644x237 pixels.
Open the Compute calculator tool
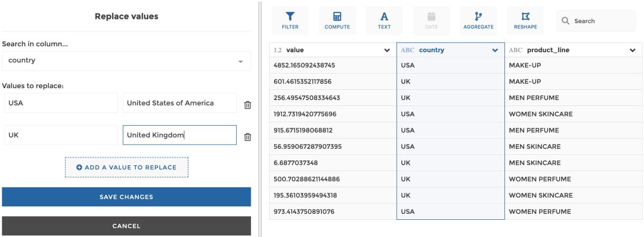tap(337, 21)
